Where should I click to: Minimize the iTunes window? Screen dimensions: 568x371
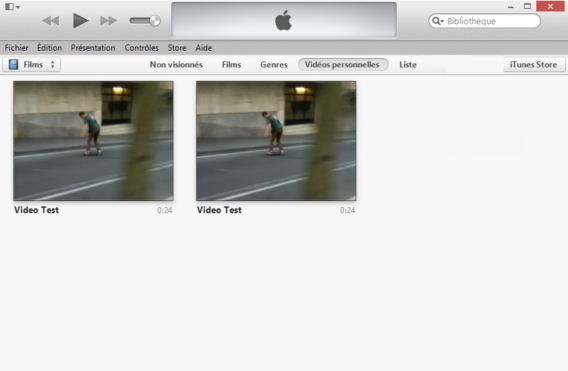[x=511, y=7]
